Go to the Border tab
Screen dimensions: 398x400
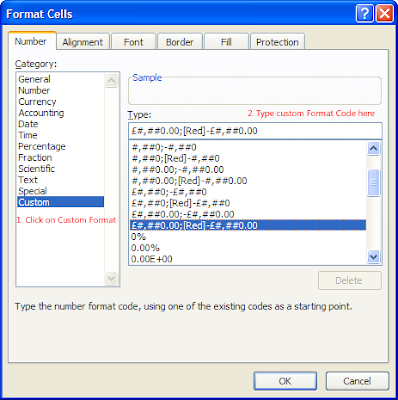coord(180,42)
